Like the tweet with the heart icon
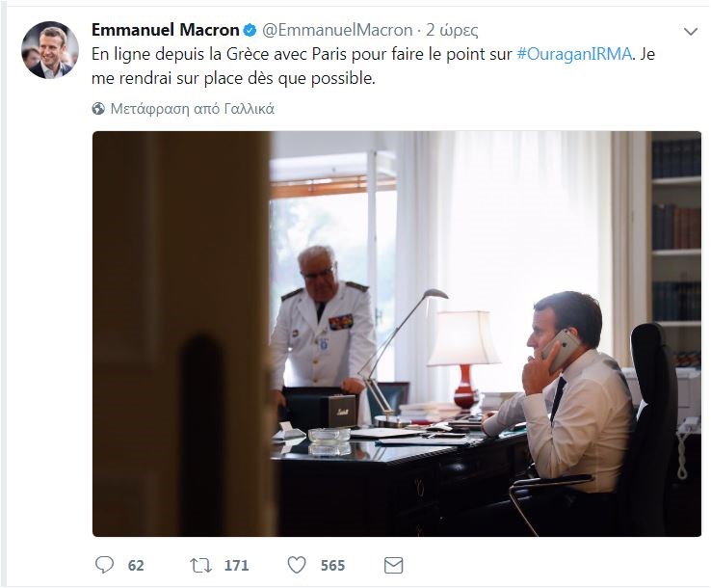 coord(297,565)
